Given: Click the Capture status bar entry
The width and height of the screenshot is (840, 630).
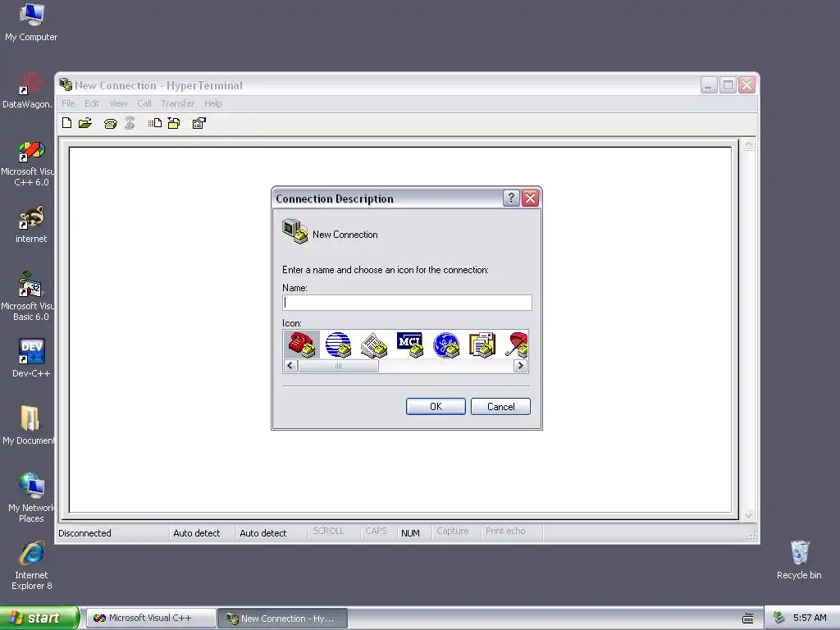Looking at the screenshot, I should coord(453,531).
